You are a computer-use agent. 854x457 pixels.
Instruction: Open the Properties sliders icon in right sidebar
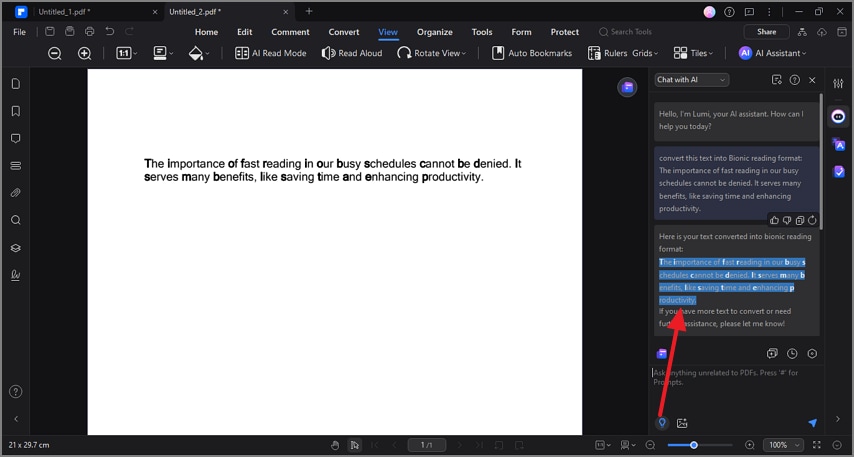click(838, 83)
